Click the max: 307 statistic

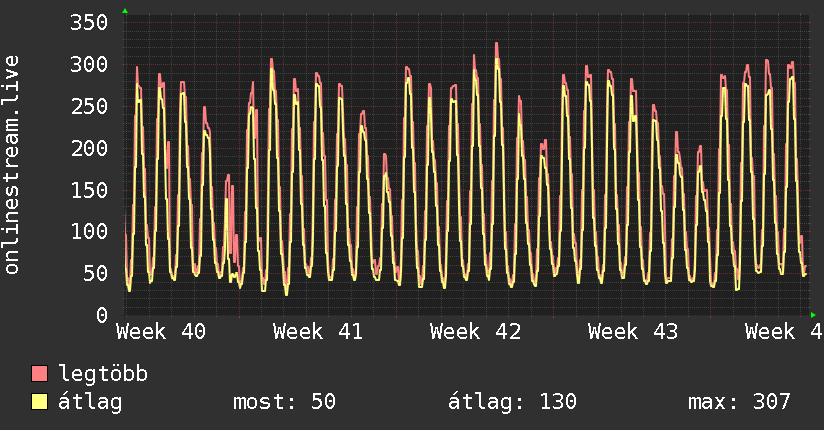pos(739,402)
